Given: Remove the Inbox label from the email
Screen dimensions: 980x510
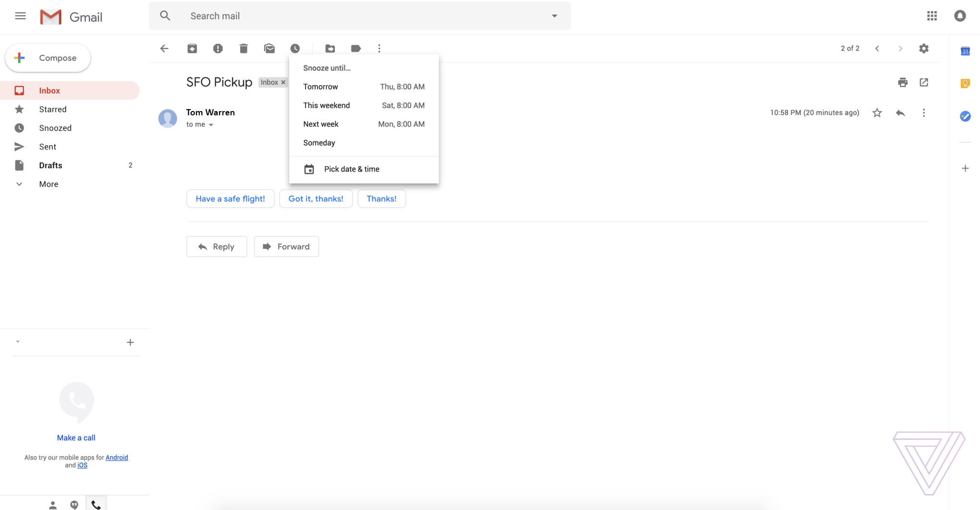Looking at the screenshot, I should (x=283, y=82).
